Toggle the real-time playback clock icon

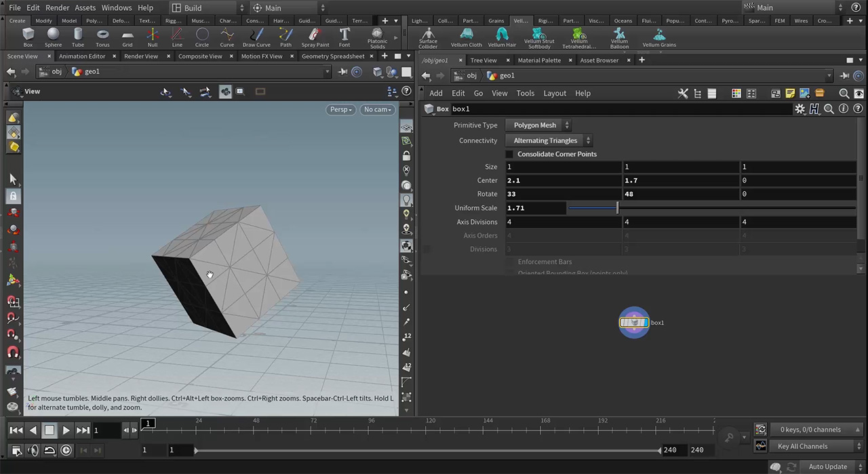coord(66,450)
